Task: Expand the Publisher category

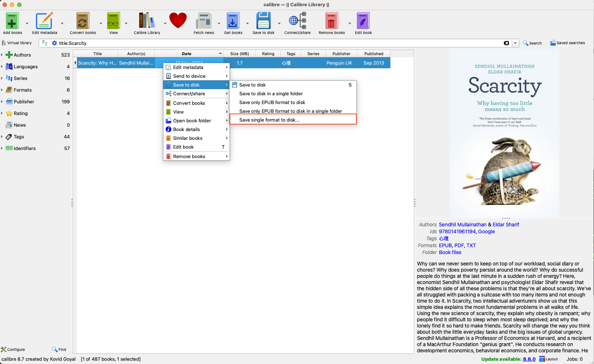Action: pos(2,101)
